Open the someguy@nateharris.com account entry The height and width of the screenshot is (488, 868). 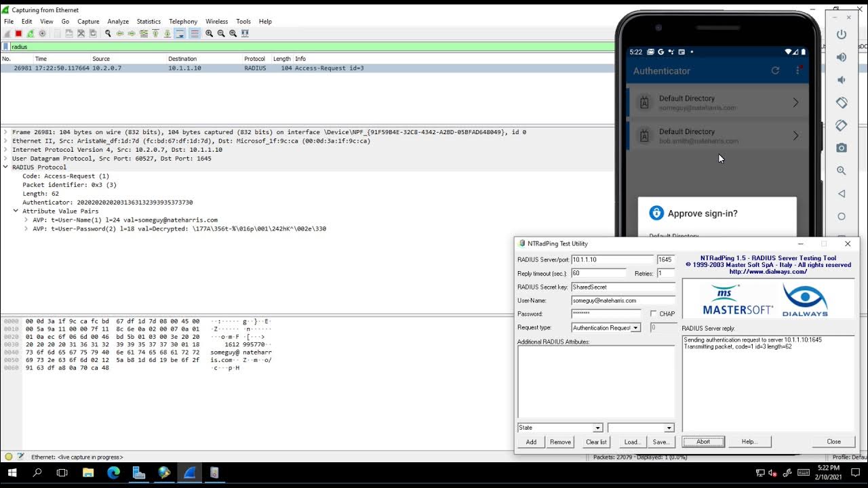click(717, 102)
